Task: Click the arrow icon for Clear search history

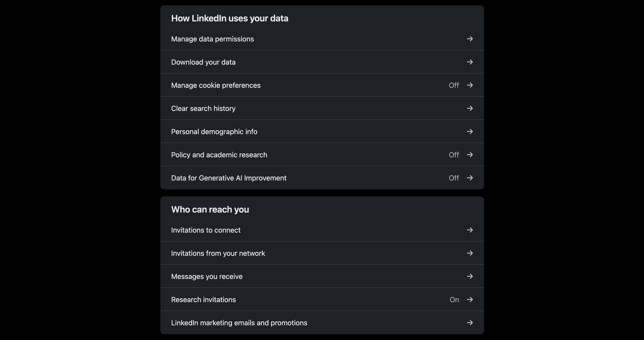Action: pyautogui.click(x=470, y=108)
